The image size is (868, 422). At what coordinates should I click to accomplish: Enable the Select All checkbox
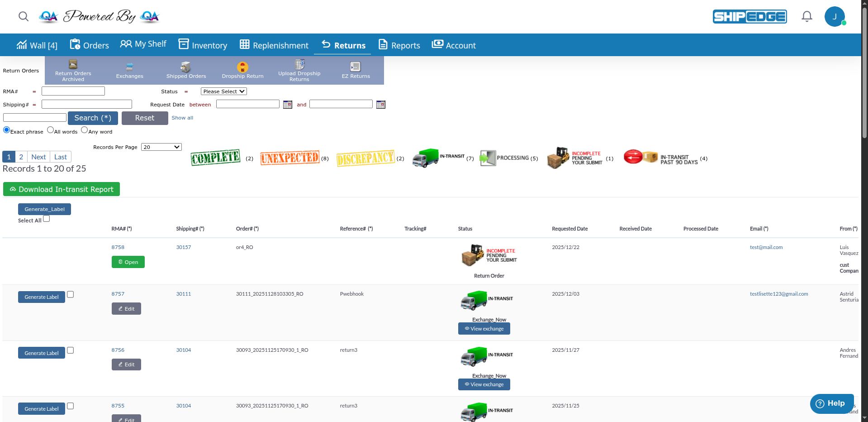point(46,218)
